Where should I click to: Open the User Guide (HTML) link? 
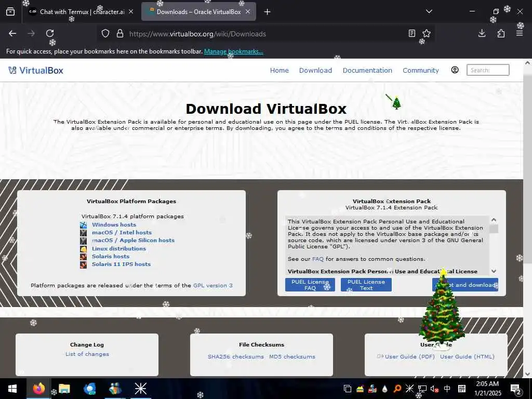coord(467,356)
